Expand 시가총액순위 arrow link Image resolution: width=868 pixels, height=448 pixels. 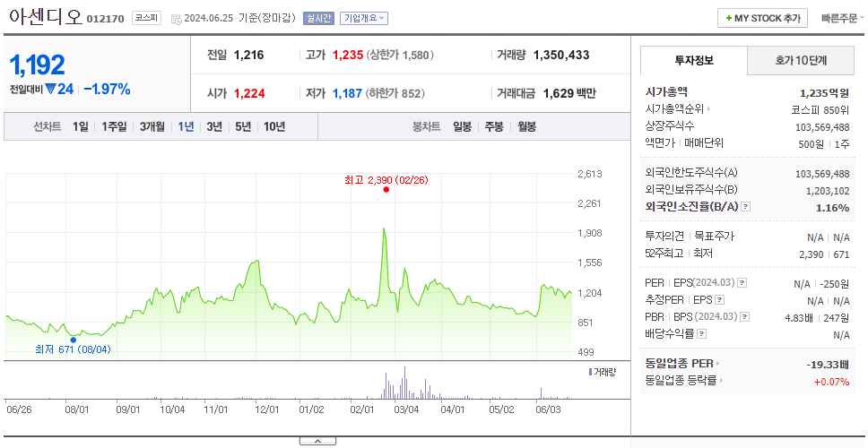[708, 109]
